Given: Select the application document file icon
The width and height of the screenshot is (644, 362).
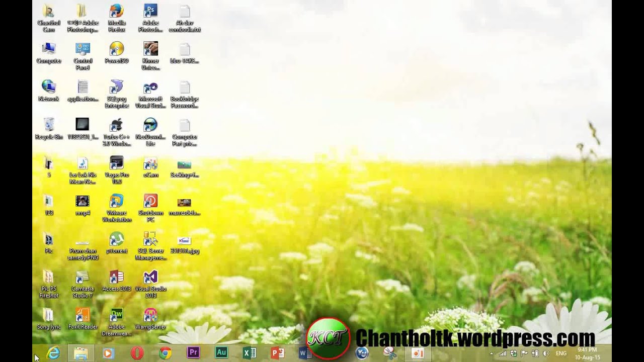Looking at the screenshot, I should point(83,90).
